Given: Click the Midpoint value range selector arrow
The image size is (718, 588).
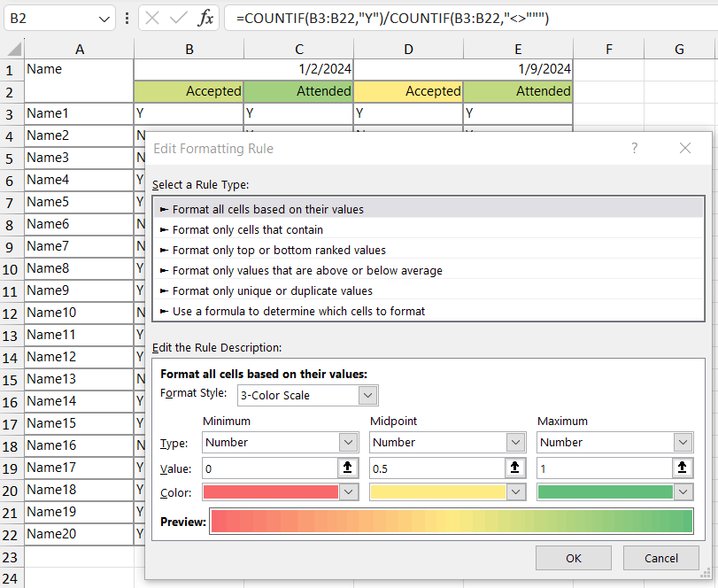Looking at the screenshot, I should pyautogui.click(x=514, y=468).
